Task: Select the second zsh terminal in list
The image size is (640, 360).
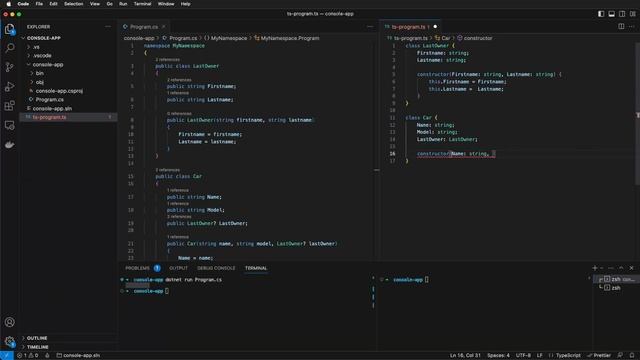Action: click(615, 288)
